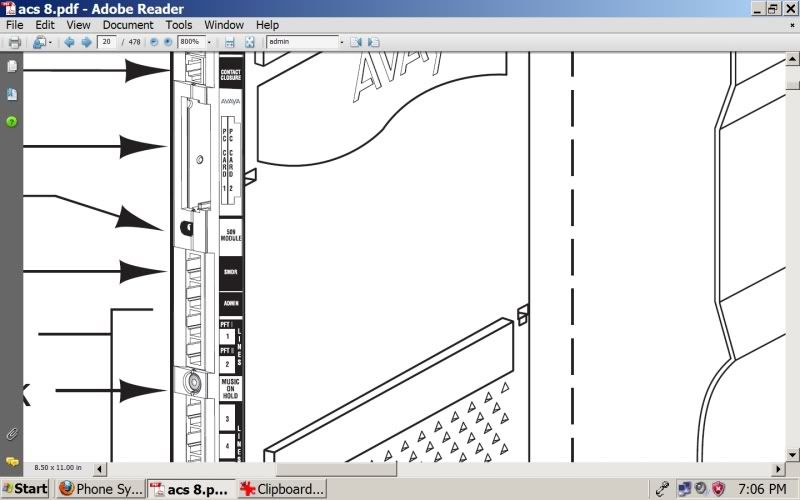Image resolution: width=800 pixels, height=500 pixels.
Task: Restore down the Adobe Reader window
Action: coord(773,9)
